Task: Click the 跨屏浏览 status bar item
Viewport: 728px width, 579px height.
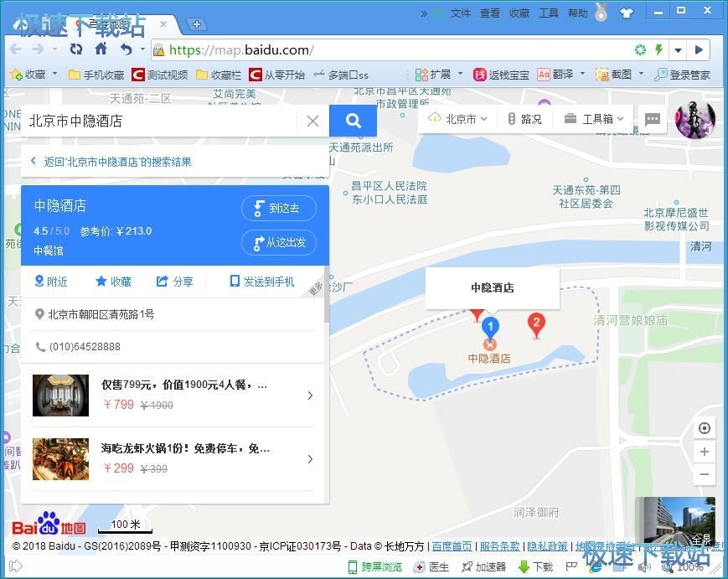Action: (x=375, y=566)
